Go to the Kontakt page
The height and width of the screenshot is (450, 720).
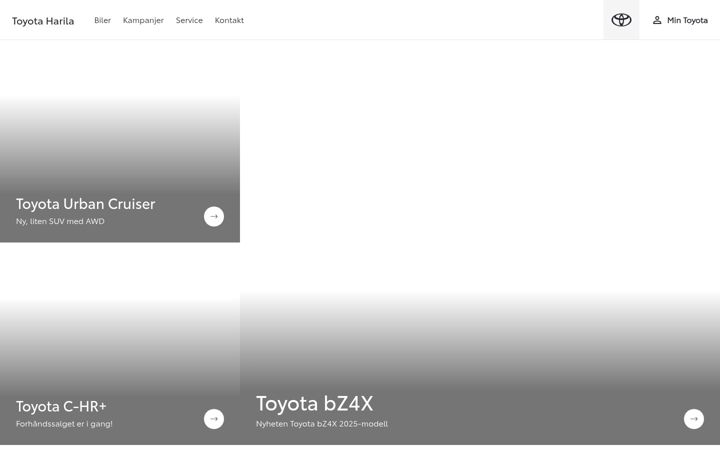(229, 20)
